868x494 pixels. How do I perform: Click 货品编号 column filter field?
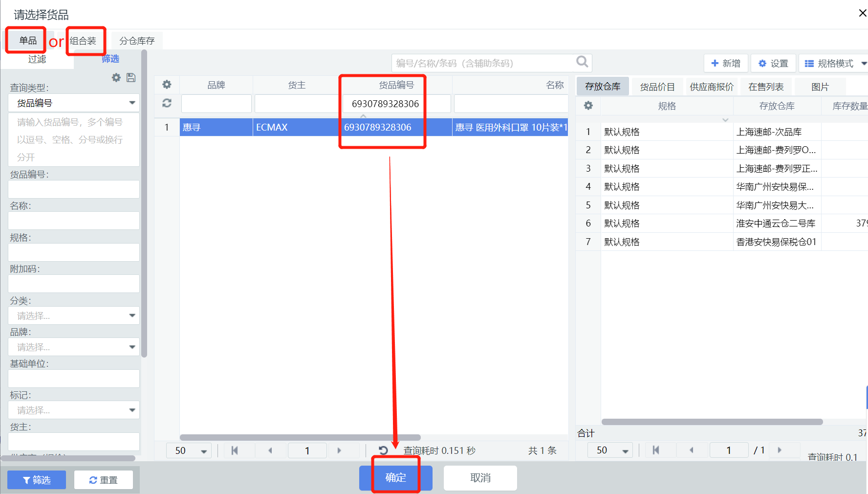click(397, 103)
